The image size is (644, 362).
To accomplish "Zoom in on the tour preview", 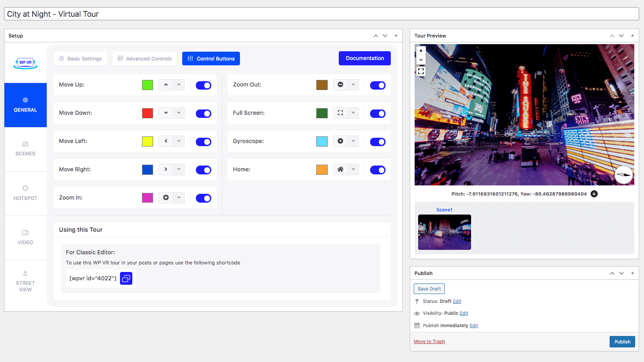I will pyautogui.click(x=421, y=51).
